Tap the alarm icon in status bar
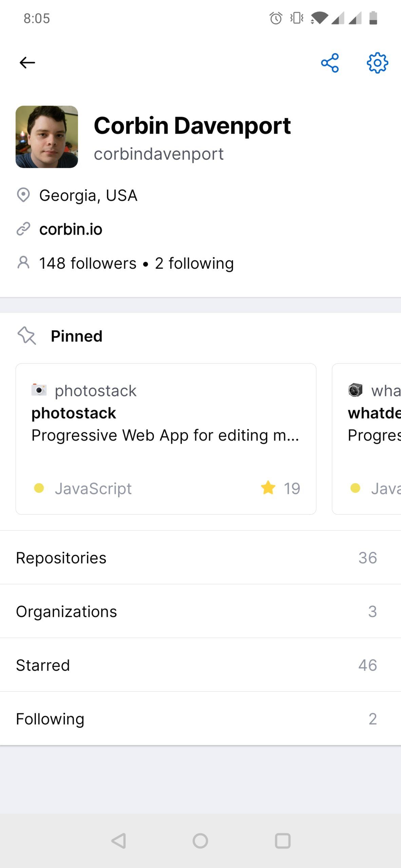Viewport: 401px width, 868px height. coord(276,18)
